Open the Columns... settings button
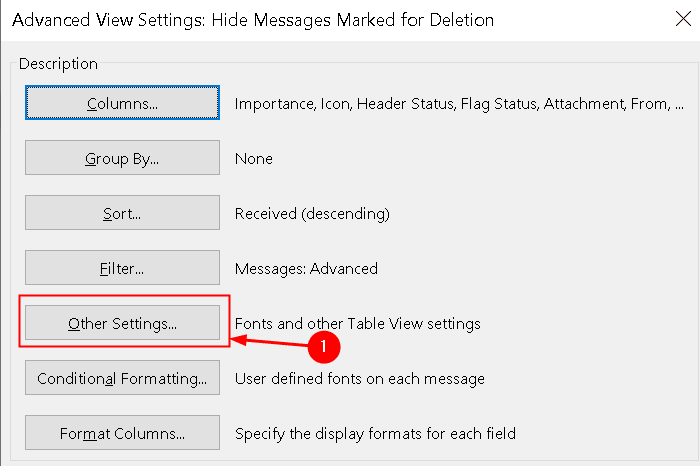The width and height of the screenshot is (700, 466). click(122, 103)
